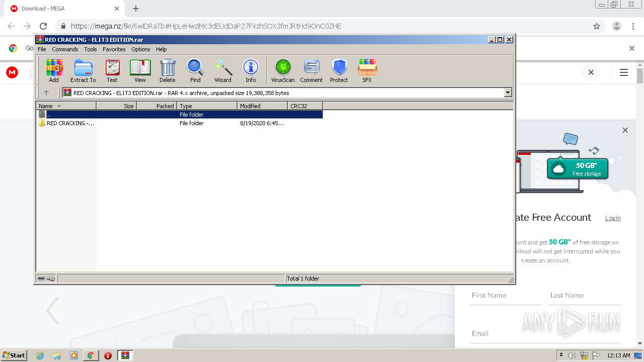Screen dimensions: 644x362
Task: Close the MEGA create account panel
Action: [625, 130]
